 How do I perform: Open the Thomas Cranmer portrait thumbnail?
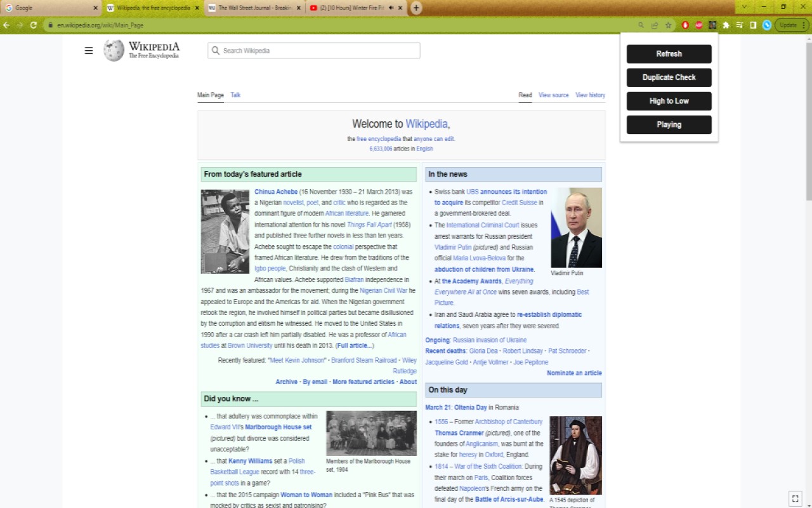coord(575,455)
